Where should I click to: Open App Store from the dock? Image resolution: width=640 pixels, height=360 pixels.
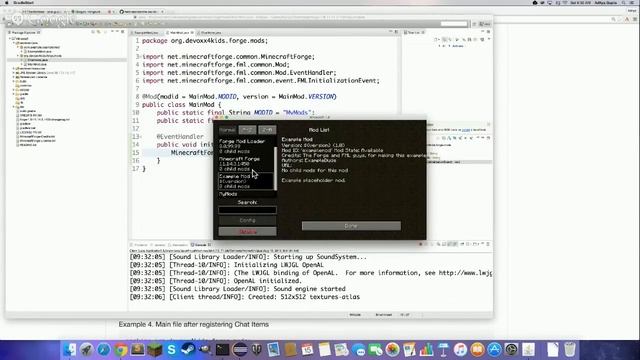click(x=494, y=350)
